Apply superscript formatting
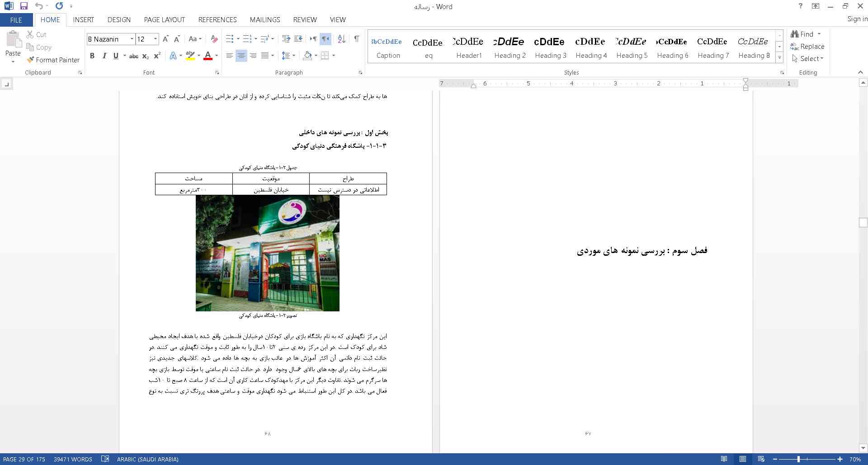This screenshot has width=868, height=465. coord(157,56)
